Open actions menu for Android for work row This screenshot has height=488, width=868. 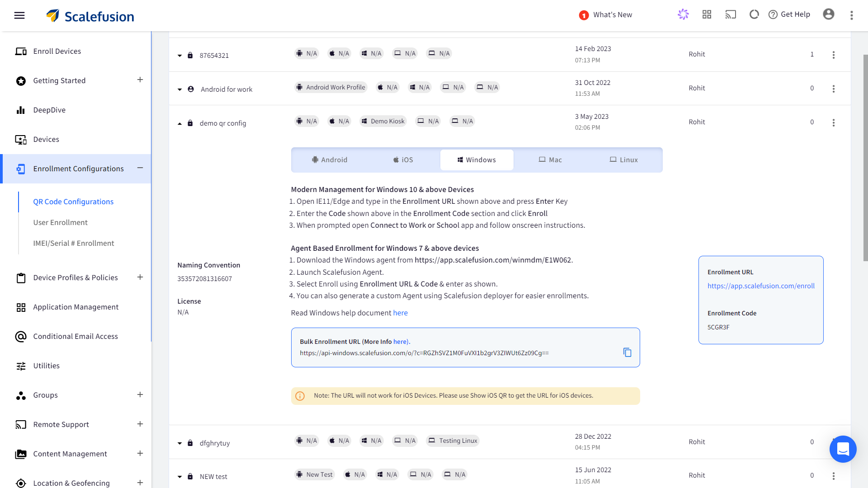[x=834, y=89]
